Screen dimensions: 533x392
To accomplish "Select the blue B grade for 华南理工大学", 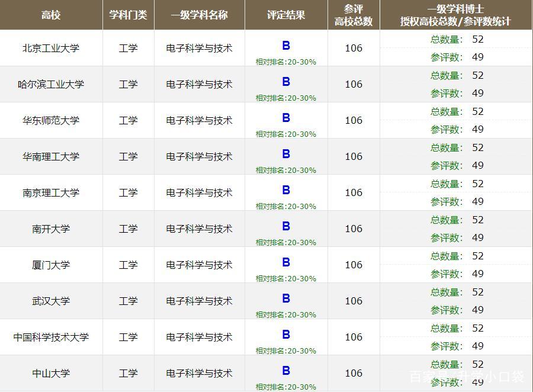I will point(286,154).
